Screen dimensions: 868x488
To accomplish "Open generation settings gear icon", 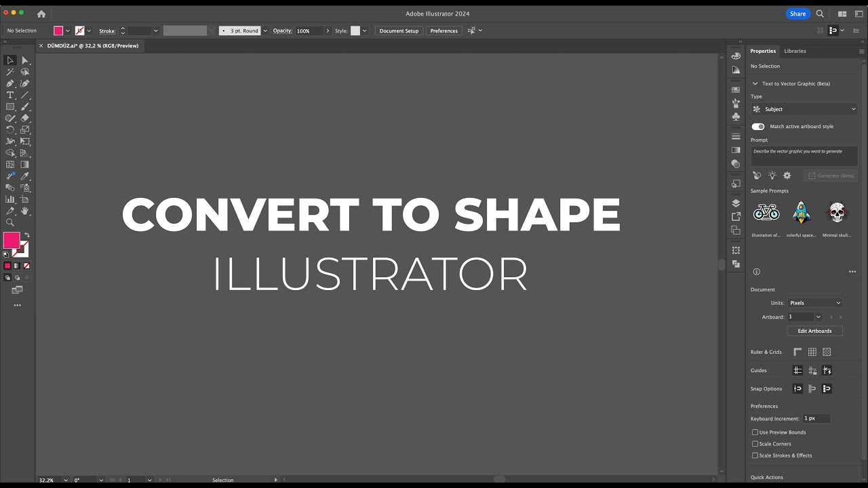I will [787, 176].
